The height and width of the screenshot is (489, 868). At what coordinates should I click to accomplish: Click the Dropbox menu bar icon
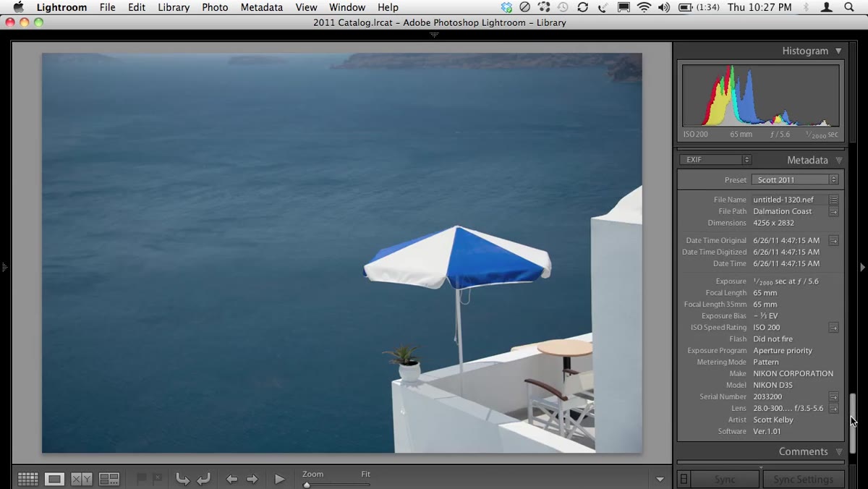(x=506, y=7)
